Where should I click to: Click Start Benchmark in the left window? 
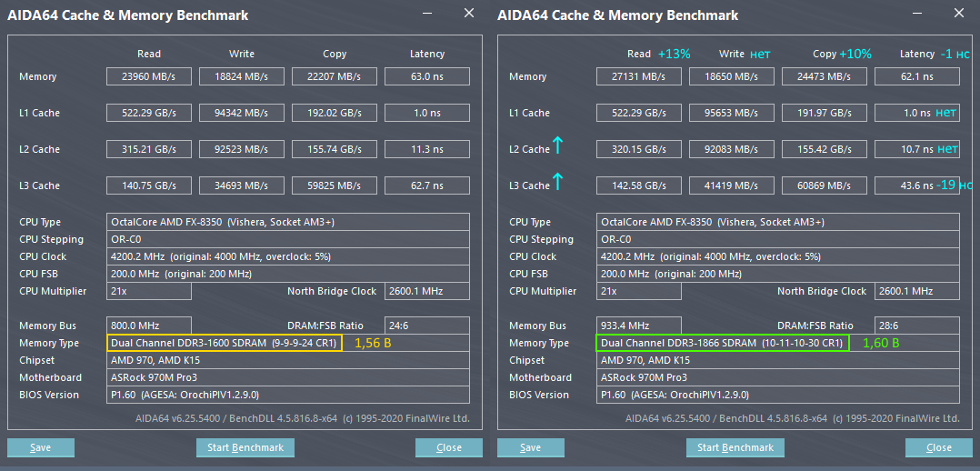[x=245, y=447]
